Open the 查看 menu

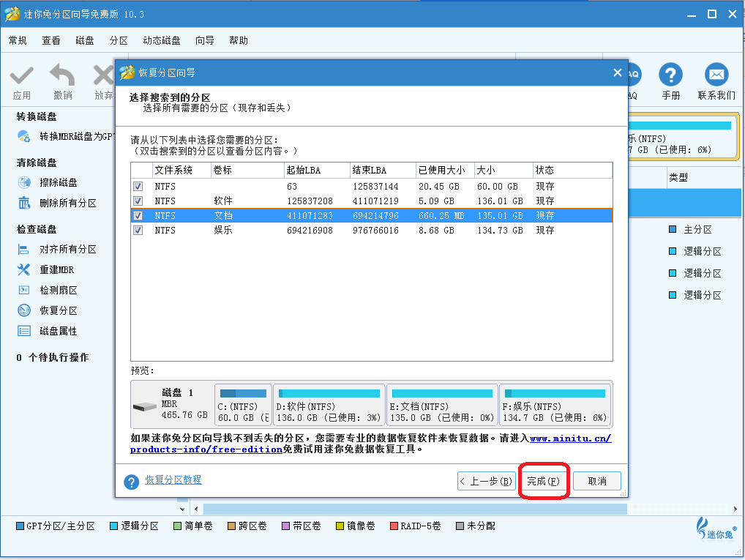(x=50, y=40)
